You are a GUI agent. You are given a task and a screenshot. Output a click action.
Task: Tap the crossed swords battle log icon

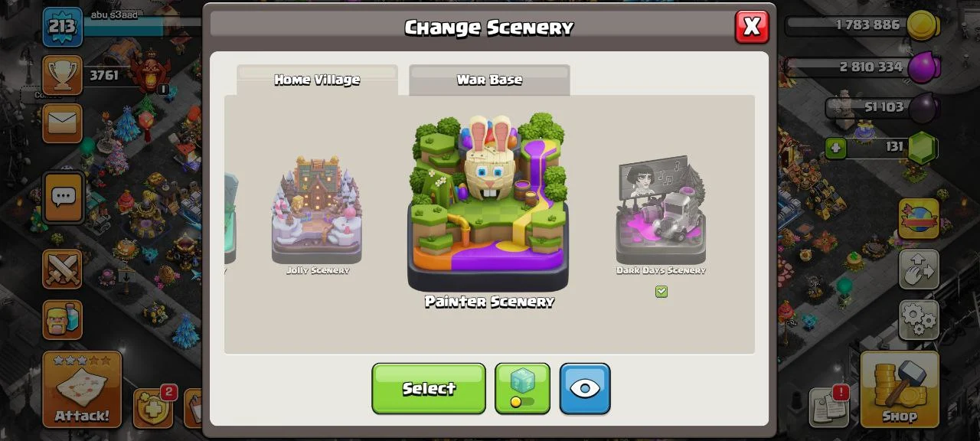click(x=62, y=269)
